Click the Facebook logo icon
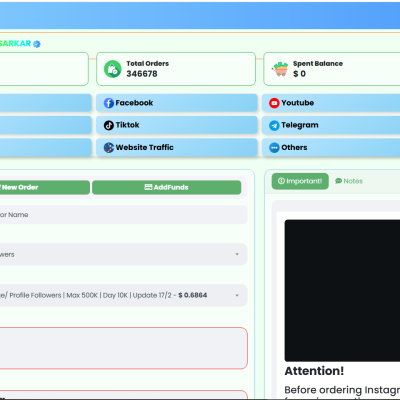Image resolution: width=400 pixels, height=400 pixels. 109,103
